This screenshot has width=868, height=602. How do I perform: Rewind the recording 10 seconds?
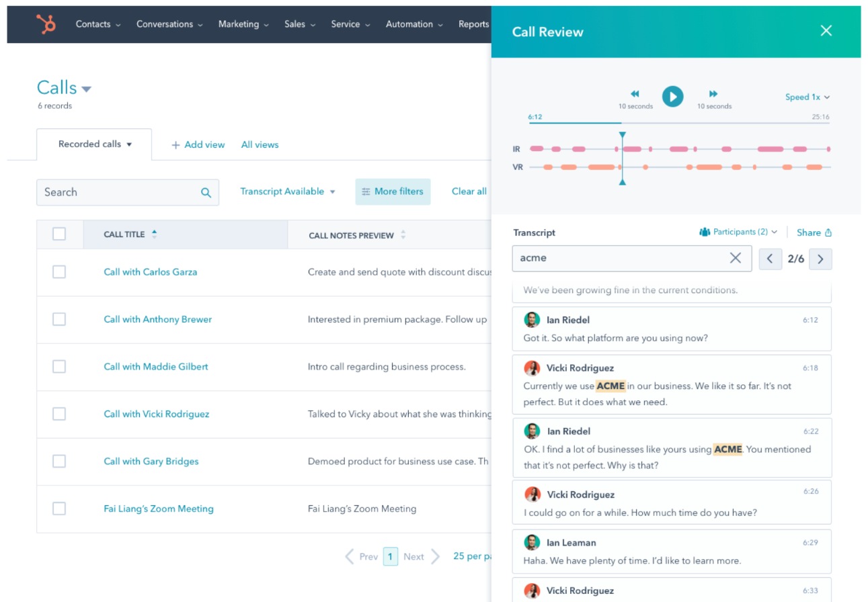[x=635, y=94]
